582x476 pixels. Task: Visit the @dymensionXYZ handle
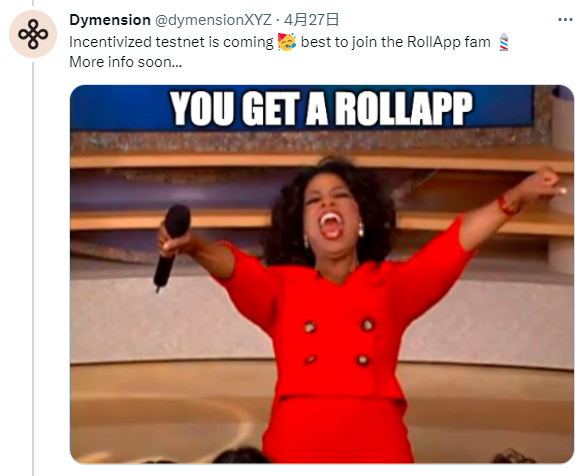pos(213,20)
